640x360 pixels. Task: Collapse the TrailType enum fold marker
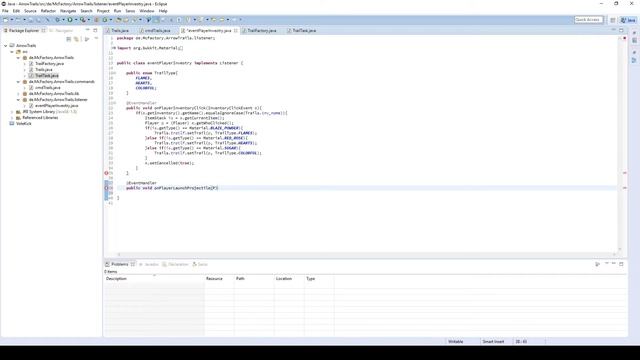(x=114, y=73)
